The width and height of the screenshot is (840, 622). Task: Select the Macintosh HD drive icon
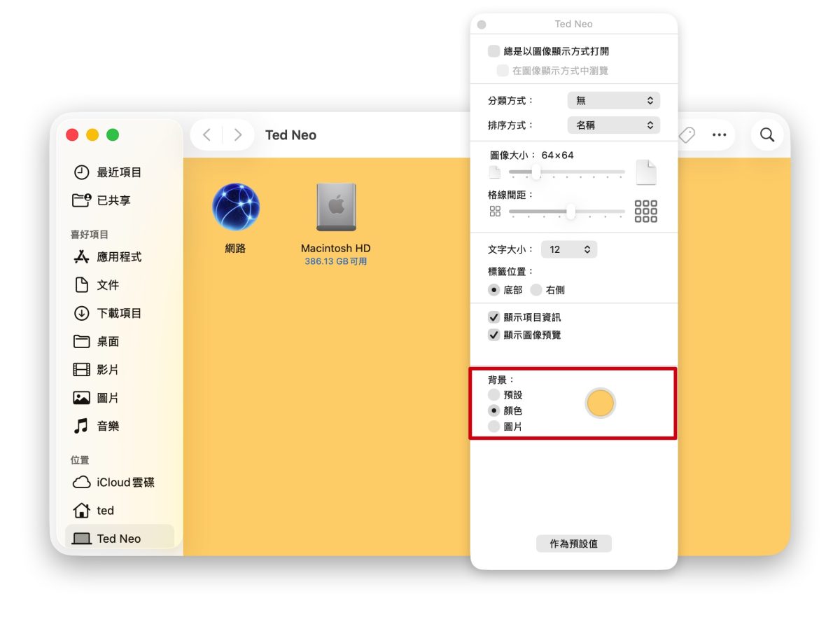(336, 207)
